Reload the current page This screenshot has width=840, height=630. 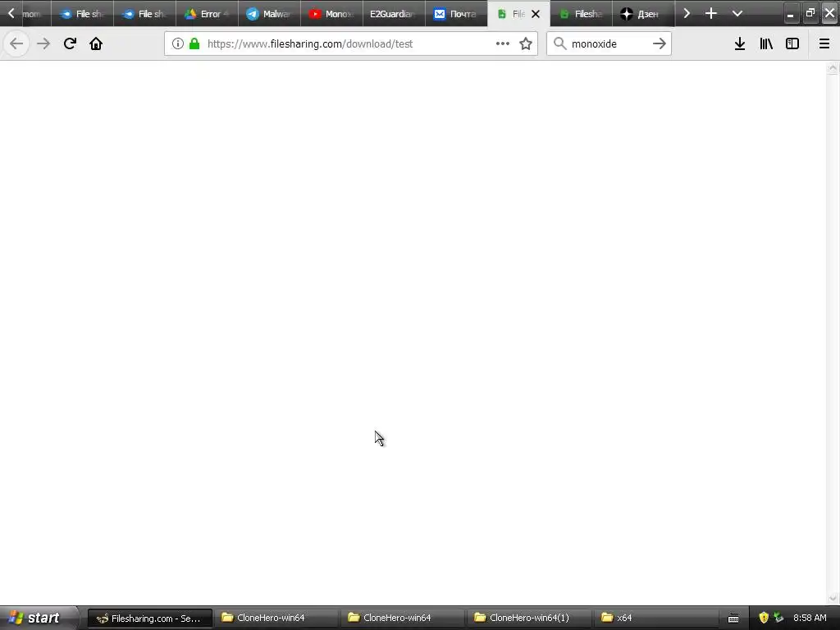tap(70, 43)
